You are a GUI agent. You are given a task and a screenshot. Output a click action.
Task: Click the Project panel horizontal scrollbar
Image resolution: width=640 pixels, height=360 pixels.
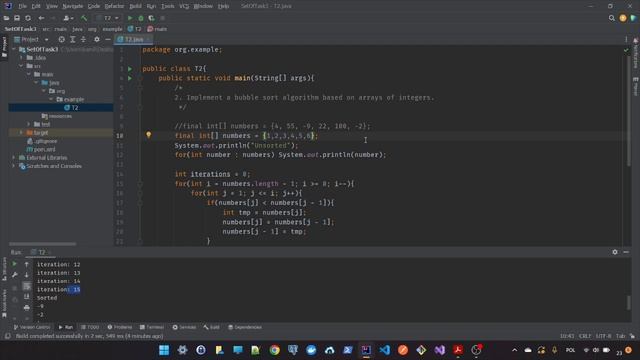tap(42, 244)
